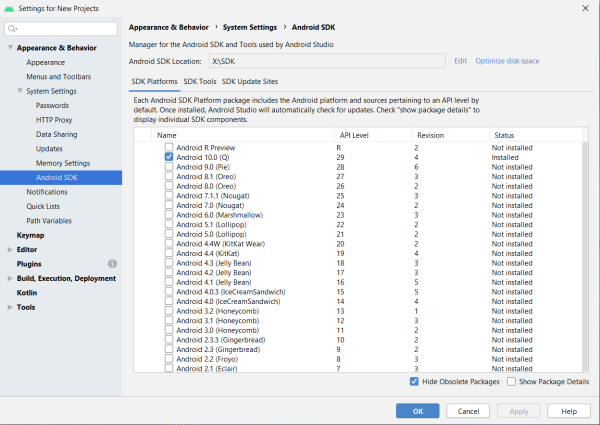This screenshot has width=600, height=425.
Task: Sort the list by API Level column header
Action: coord(354,134)
